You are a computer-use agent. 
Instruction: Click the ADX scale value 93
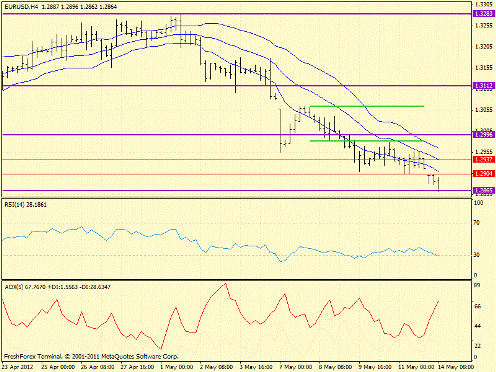pos(477,285)
